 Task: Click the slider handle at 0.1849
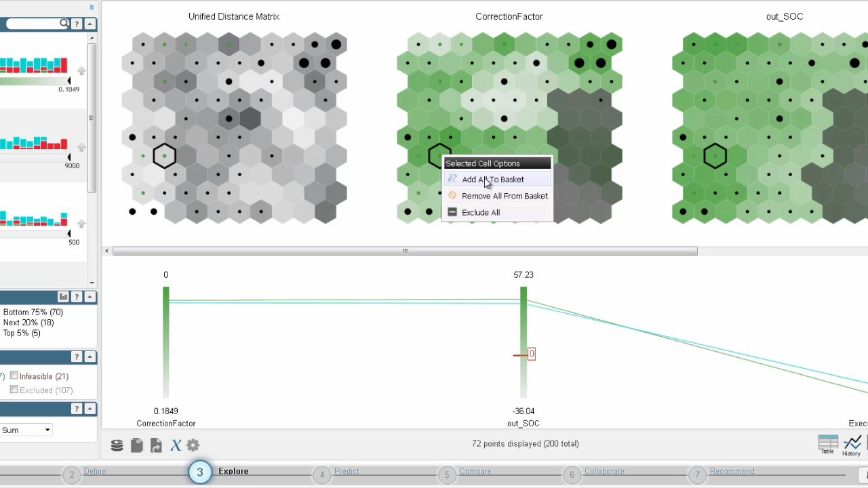(x=68, y=81)
